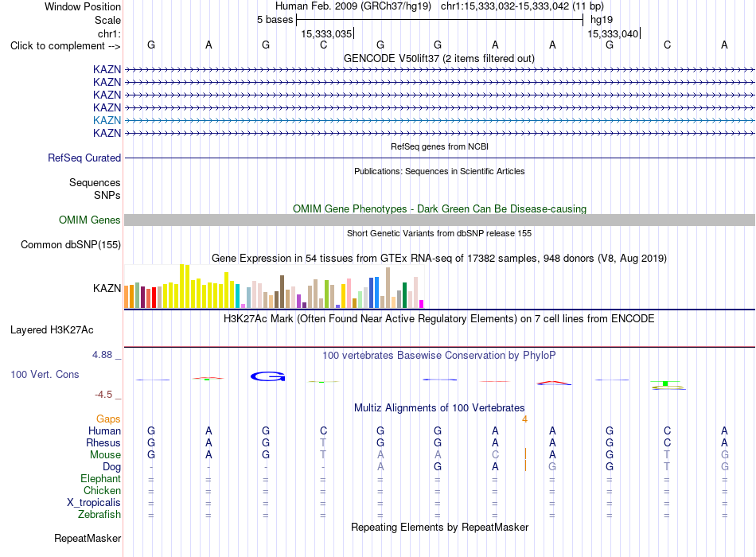Click the position text chr1:15,333,032-15,333,042 (11 bp)
756x557 pixels.
click(522, 6)
